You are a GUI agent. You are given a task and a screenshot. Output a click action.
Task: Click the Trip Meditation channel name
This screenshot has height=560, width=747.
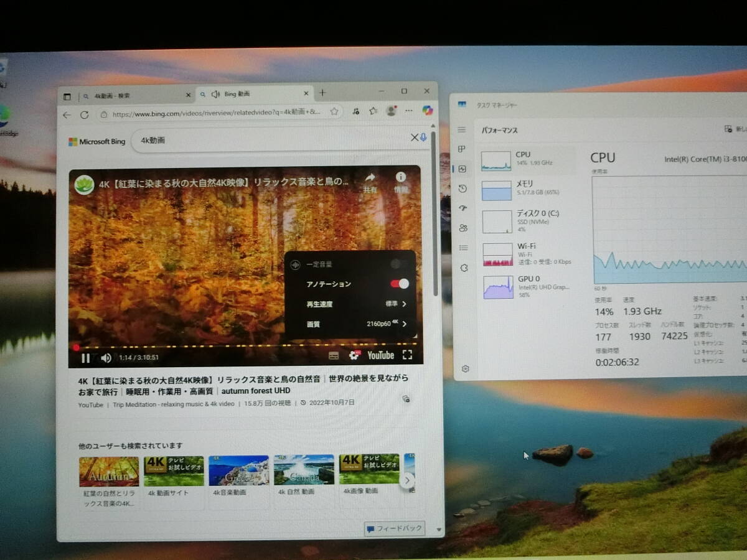[x=174, y=404]
